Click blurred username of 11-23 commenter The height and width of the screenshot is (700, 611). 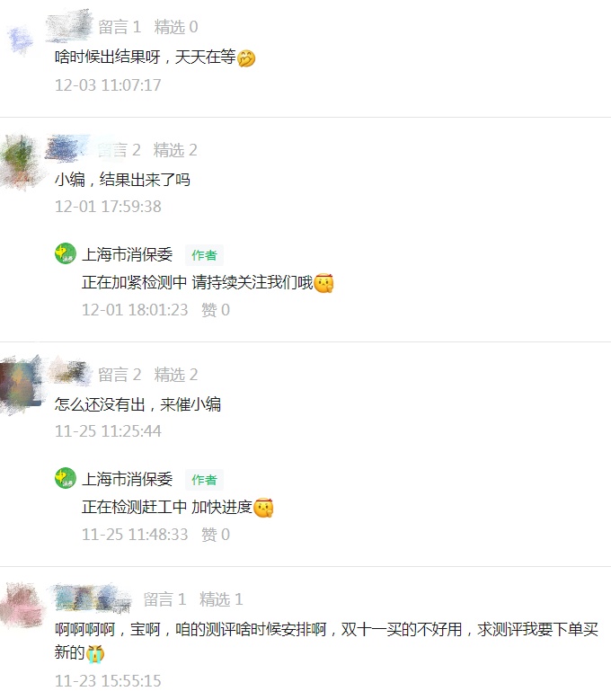(x=93, y=598)
